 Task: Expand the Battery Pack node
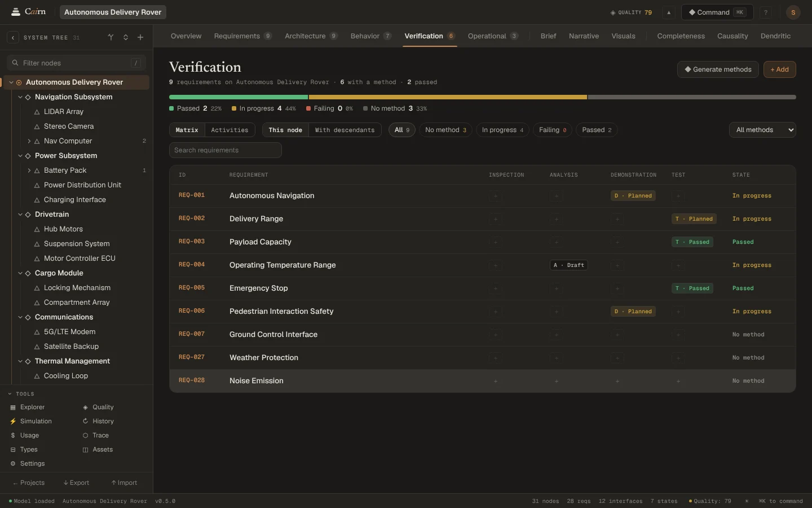coord(29,170)
